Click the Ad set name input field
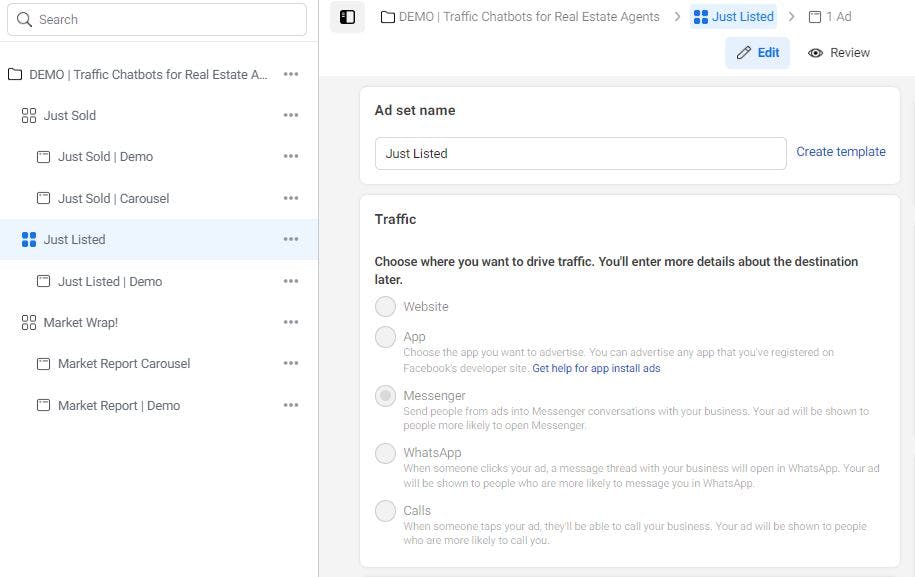The height and width of the screenshot is (577, 915). tap(580, 154)
